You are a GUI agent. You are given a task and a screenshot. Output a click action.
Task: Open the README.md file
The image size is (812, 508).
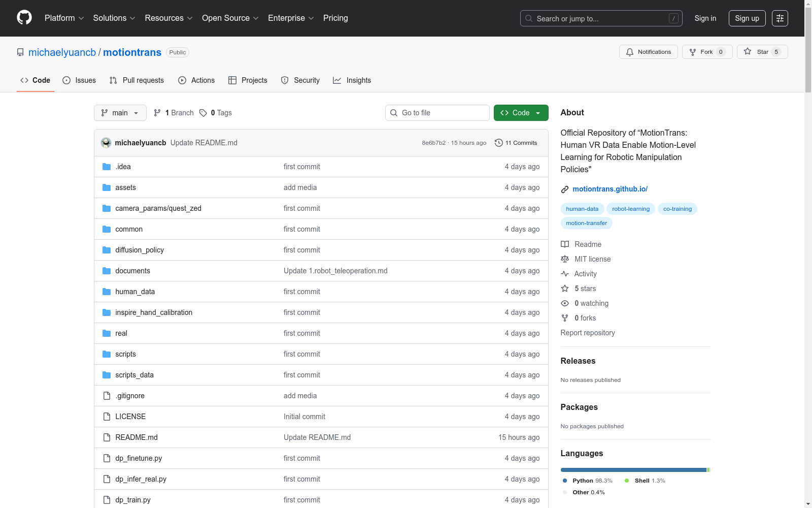coord(137,437)
